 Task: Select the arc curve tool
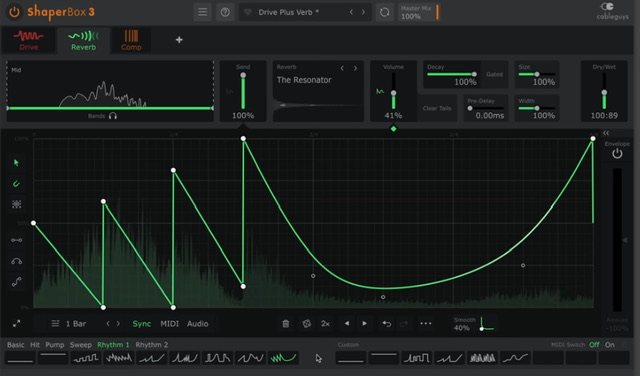tap(16, 261)
